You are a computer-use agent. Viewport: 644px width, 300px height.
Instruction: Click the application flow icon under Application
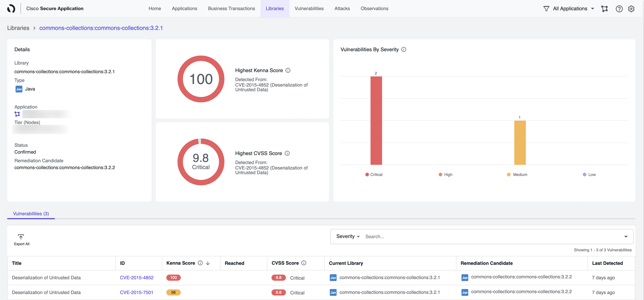coord(17,114)
